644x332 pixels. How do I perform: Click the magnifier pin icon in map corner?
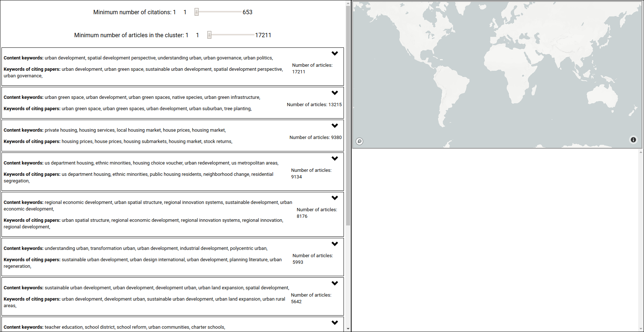click(359, 142)
